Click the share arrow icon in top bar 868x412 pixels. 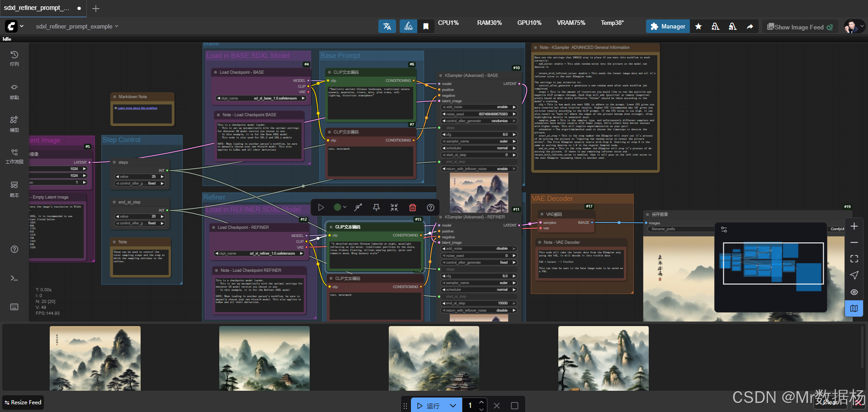(750, 26)
